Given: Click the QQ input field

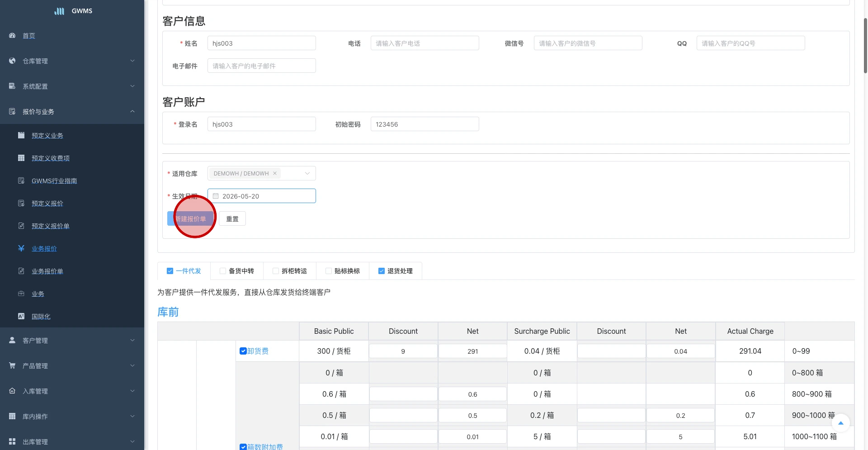Looking at the screenshot, I should click(751, 43).
